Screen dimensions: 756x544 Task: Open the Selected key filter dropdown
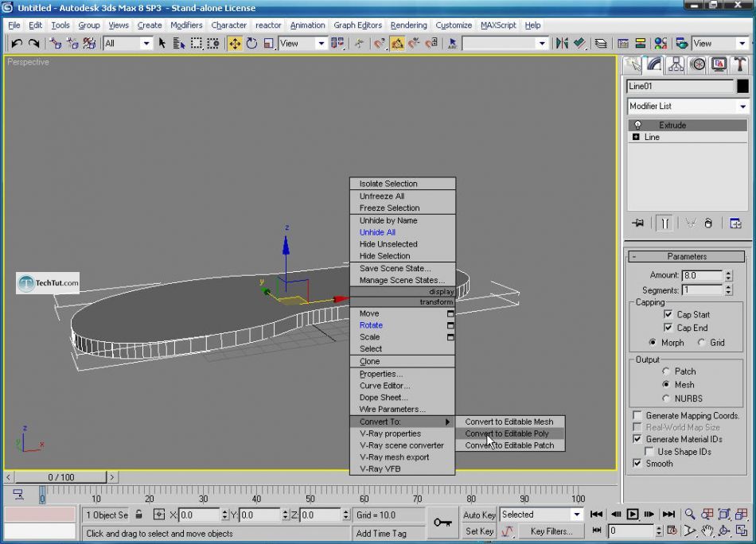tap(541, 514)
